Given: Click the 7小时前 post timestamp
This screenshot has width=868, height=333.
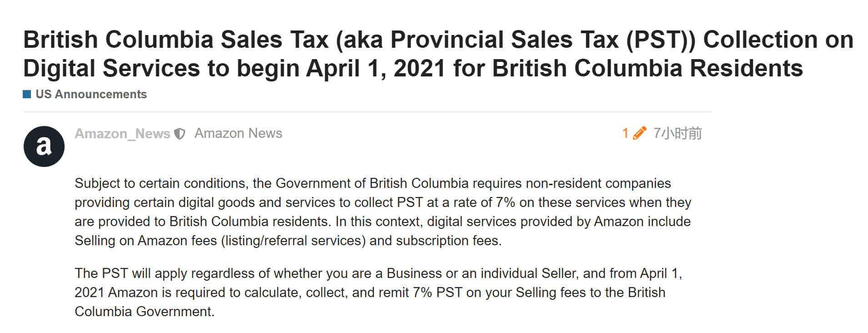Looking at the screenshot, I should click(677, 133).
